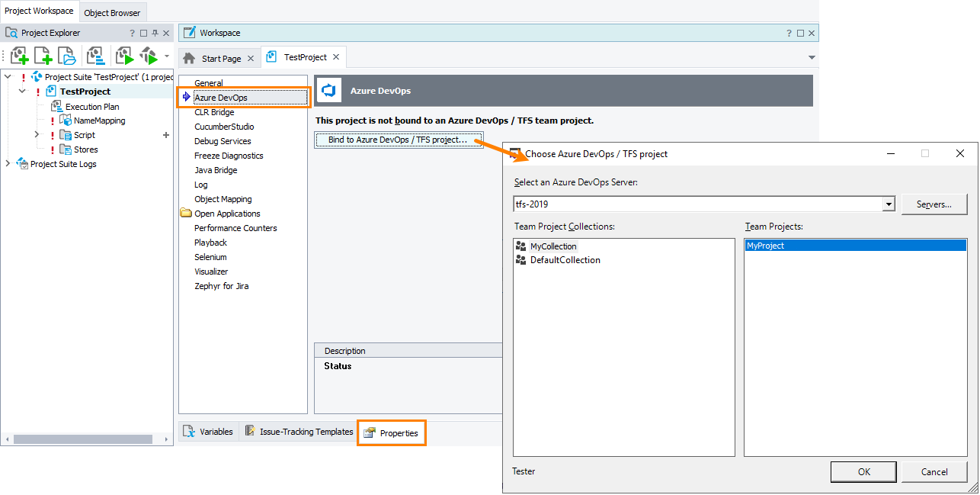Screen dimensions: 980x495
Task: Open the Azure DevOps Server dropdown
Action: click(x=889, y=203)
